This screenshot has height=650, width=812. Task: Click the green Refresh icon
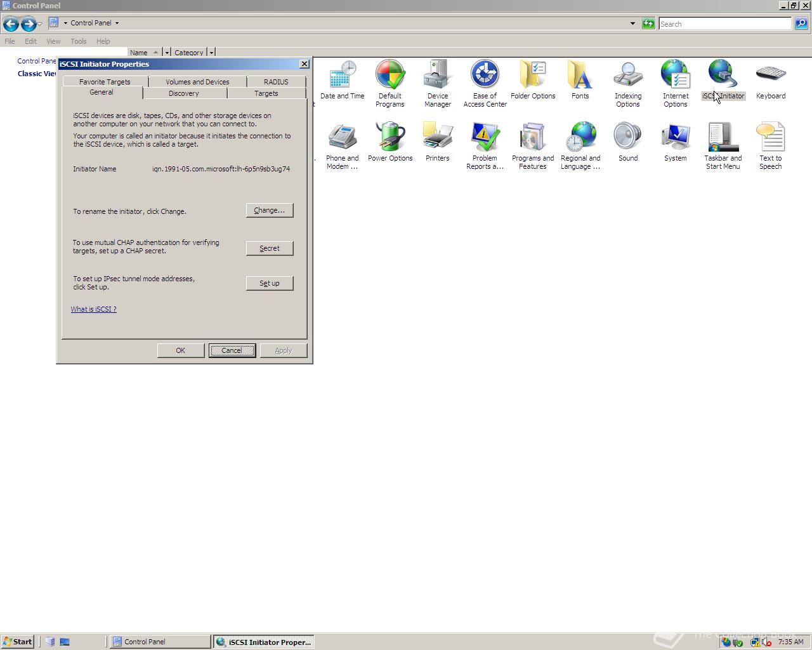[x=648, y=23]
